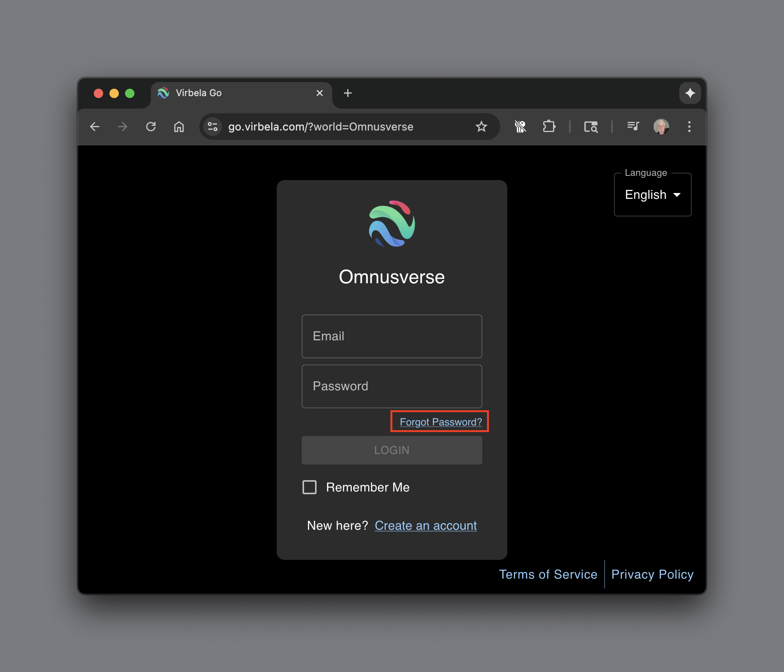Image resolution: width=784 pixels, height=672 pixels.
Task: Click the Create an account link
Action: 426,525
